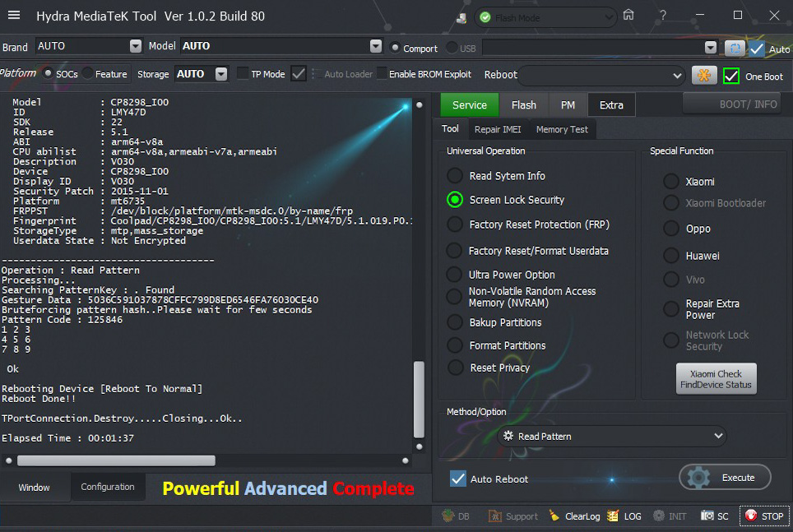Switch to the Configuration tab

(x=108, y=487)
